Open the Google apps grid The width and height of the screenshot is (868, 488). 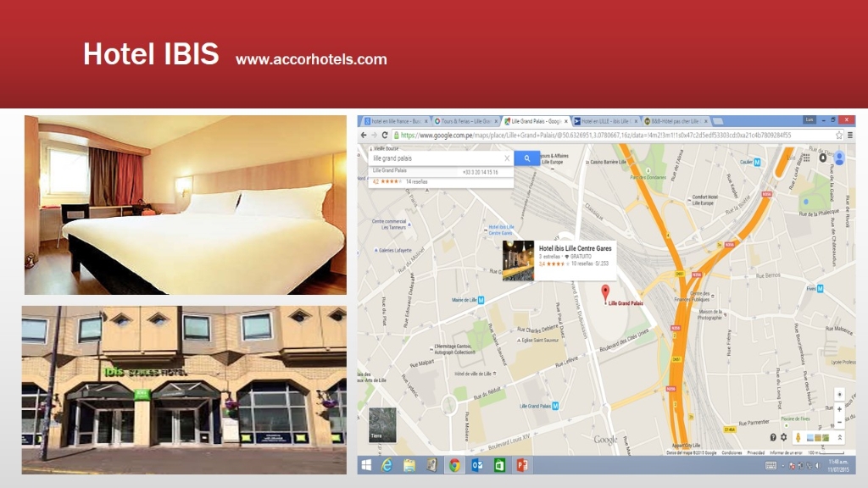point(807,158)
